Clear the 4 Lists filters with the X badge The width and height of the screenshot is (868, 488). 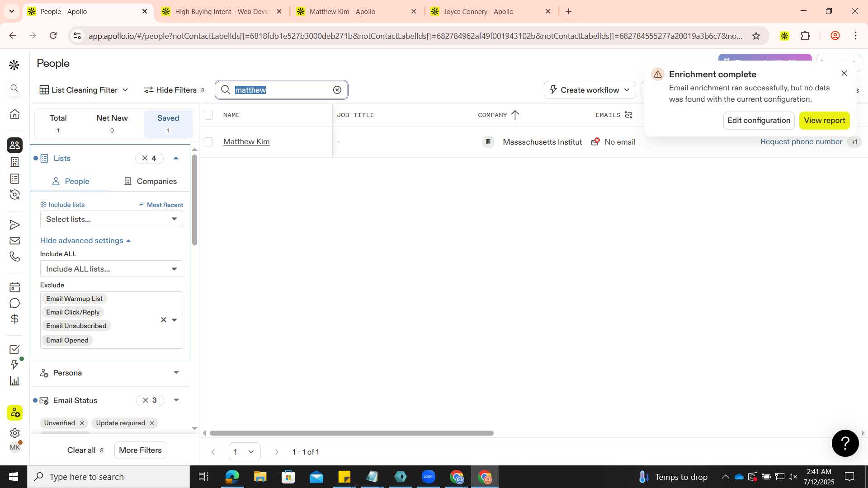tap(149, 158)
